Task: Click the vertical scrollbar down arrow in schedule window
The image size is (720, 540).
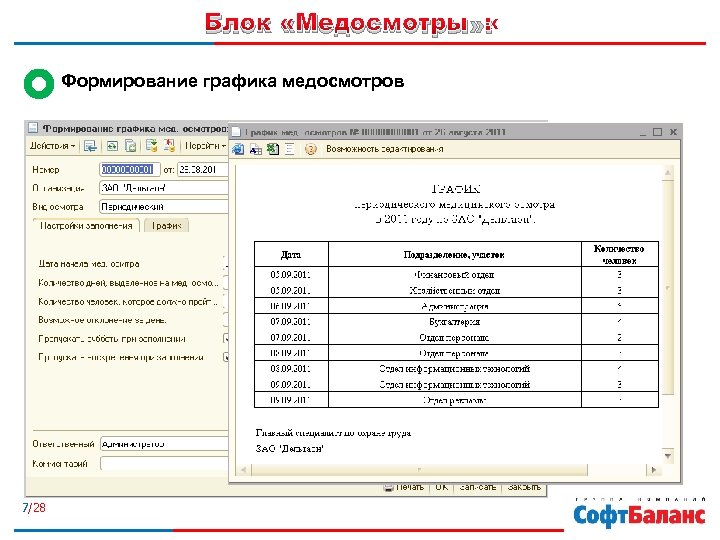Action: click(668, 455)
